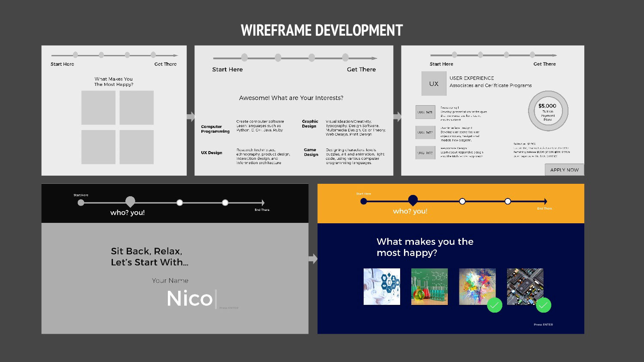The height and width of the screenshot is (362, 644).
Task: Click the Awesome! What are Your Interests? heading
Action: pyautogui.click(x=291, y=98)
